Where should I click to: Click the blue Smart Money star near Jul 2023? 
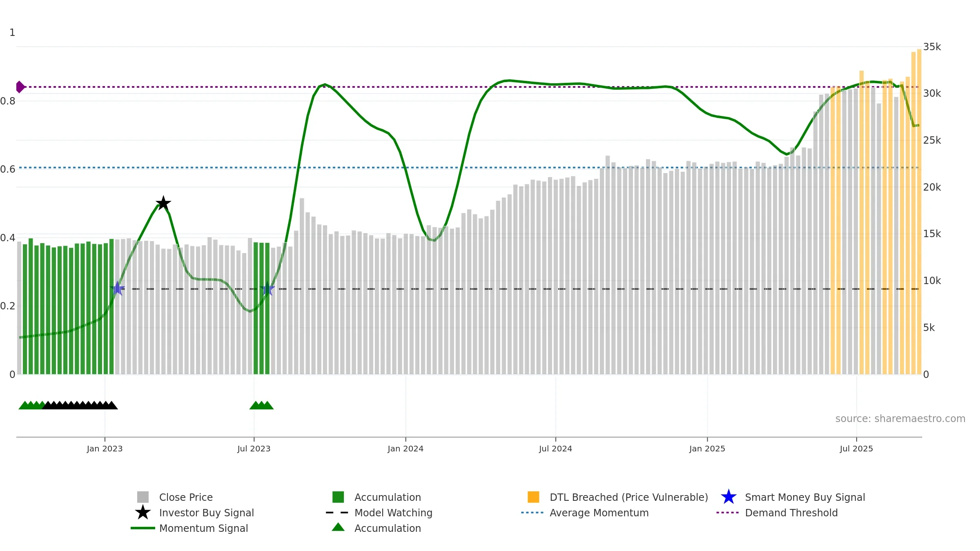point(267,289)
